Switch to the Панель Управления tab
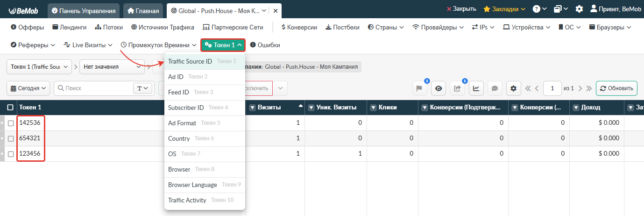This screenshot has height=216, width=644. (x=84, y=10)
